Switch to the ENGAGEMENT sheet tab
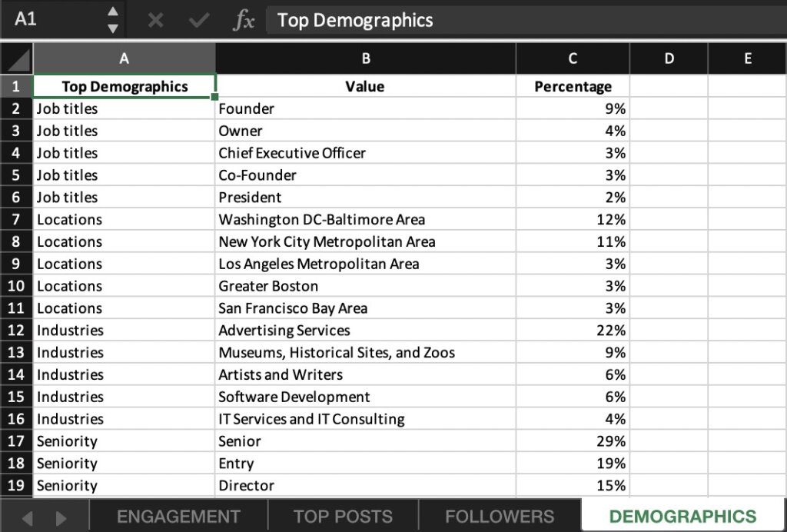Screen dimensions: 787x532 point(178,516)
